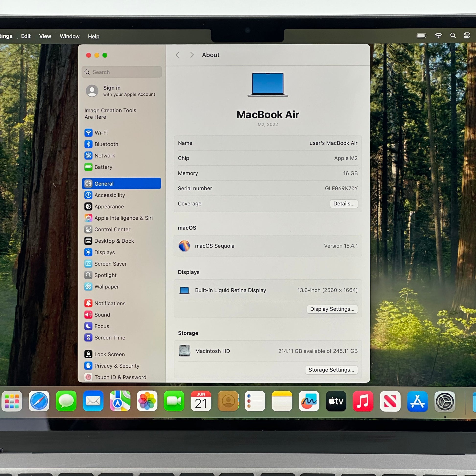Click Sign in with your Apple Account
476x476 pixels.
click(x=122, y=91)
